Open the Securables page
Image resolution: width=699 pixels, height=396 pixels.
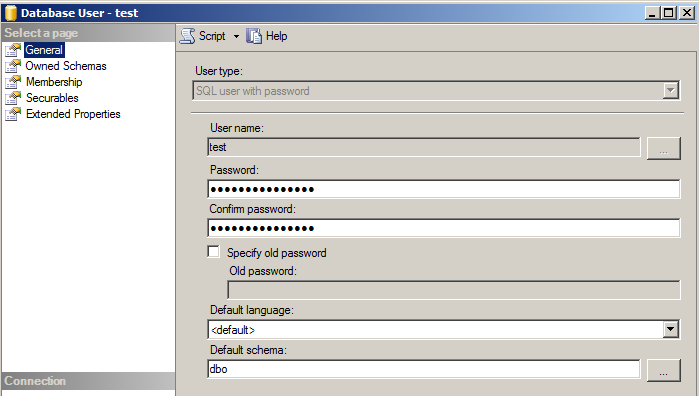[x=52, y=98]
